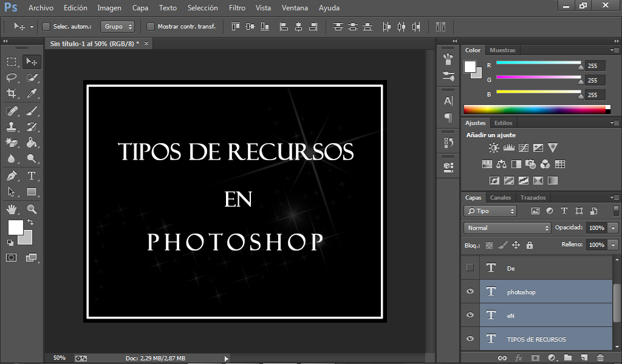Select the Rectangular Marquee tool

(x=12, y=62)
